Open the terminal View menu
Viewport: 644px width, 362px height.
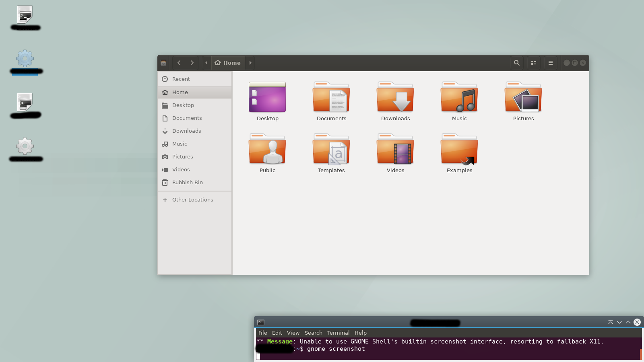(x=293, y=333)
